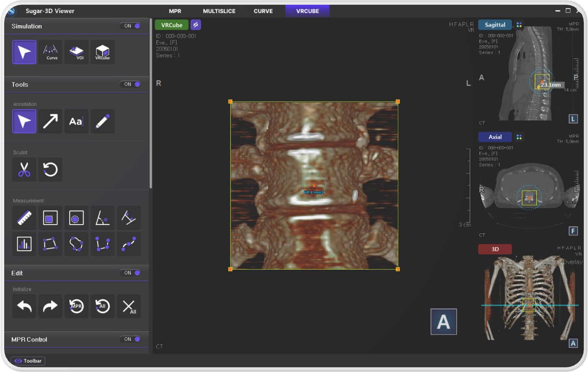
Task: Select the Cobb angle measurement tool
Action: (x=128, y=218)
